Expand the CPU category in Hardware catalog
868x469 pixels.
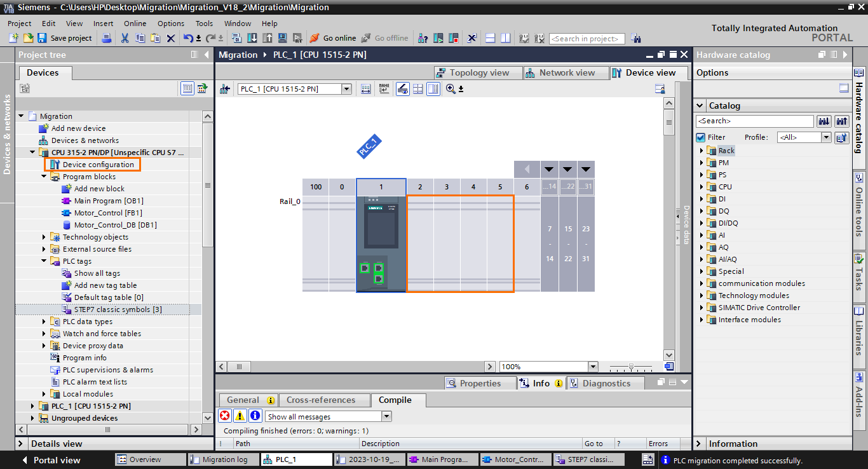702,186
